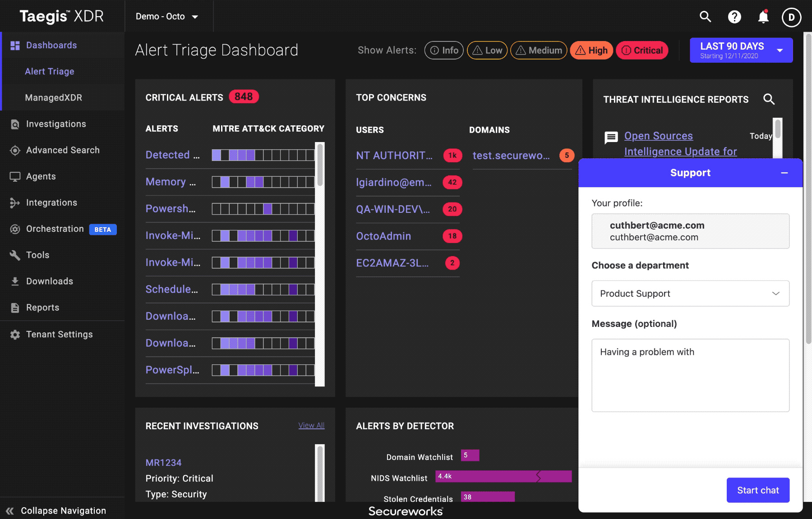Viewport: 812px width, 519px height.
Task: Select domain test.securewo...
Action: click(512, 156)
